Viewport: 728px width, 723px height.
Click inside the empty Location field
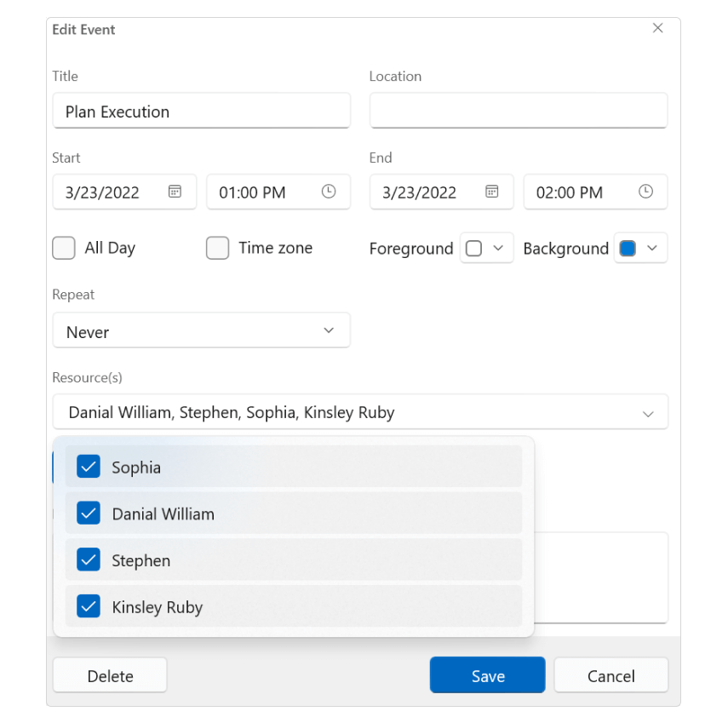[518, 110]
